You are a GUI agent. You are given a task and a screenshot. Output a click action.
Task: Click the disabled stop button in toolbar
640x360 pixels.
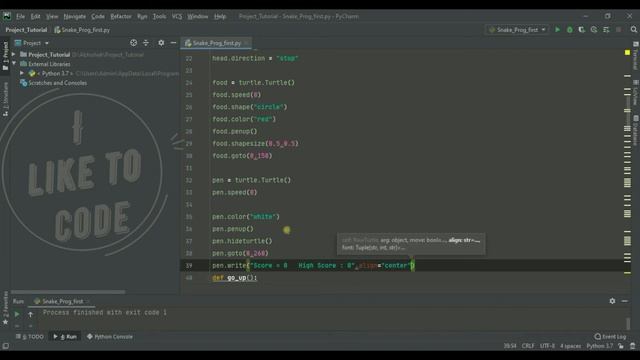619,30
